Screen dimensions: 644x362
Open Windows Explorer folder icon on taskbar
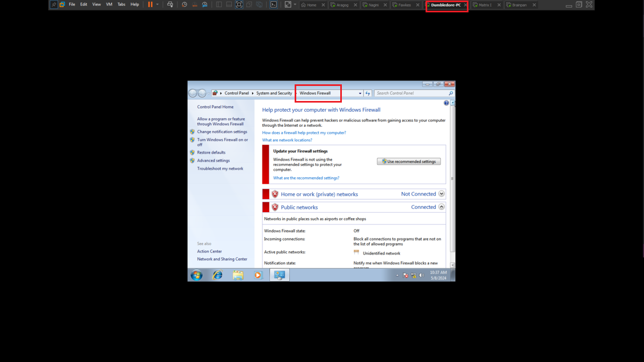click(238, 275)
